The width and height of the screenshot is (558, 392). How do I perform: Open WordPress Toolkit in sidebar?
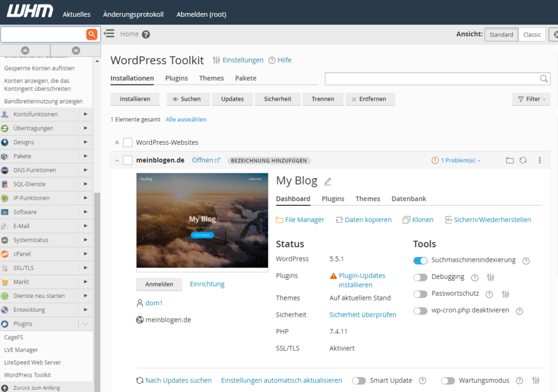coord(27,375)
